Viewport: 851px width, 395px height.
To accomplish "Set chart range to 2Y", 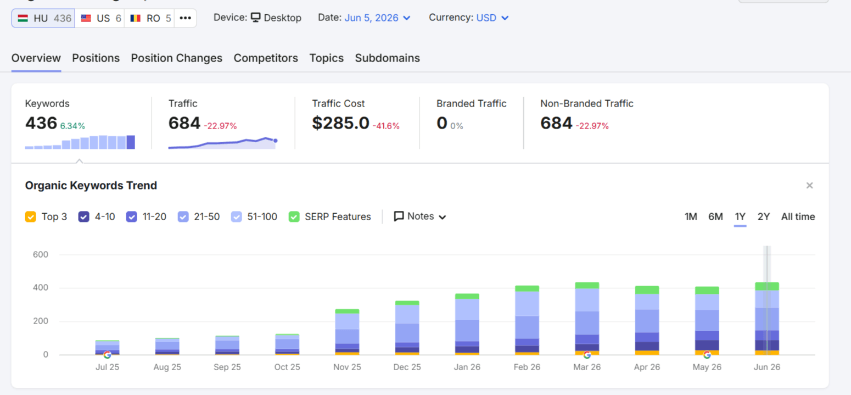I will click(x=764, y=216).
